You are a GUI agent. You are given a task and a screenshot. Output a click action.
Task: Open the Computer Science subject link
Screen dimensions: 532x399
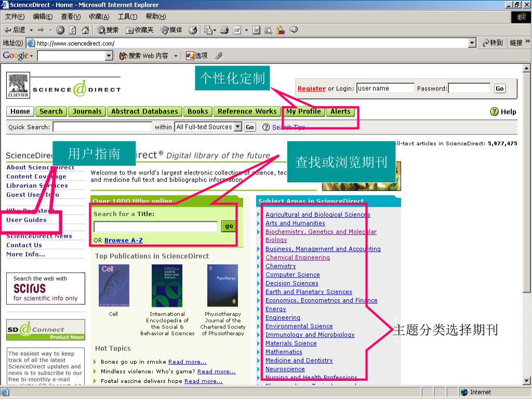[x=292, y=274]
